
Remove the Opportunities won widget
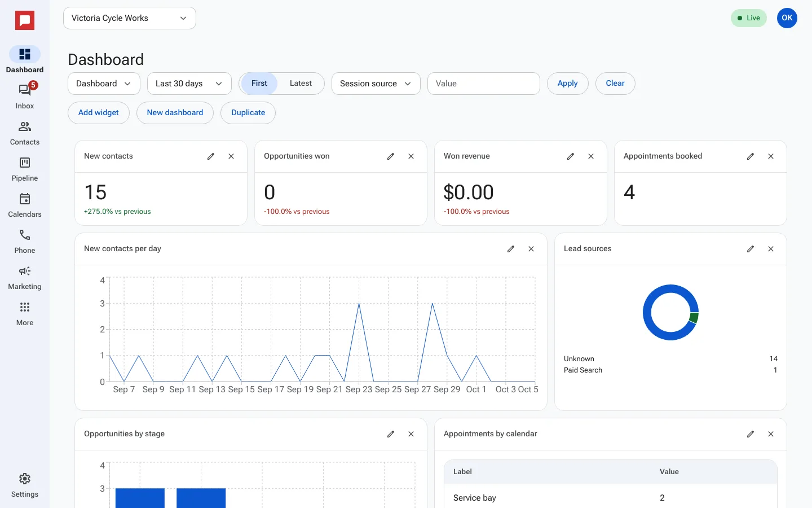tap(411, 156)
